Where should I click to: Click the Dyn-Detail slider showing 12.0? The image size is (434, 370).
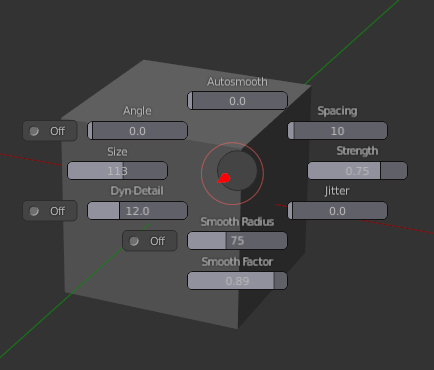click(137, 211)
